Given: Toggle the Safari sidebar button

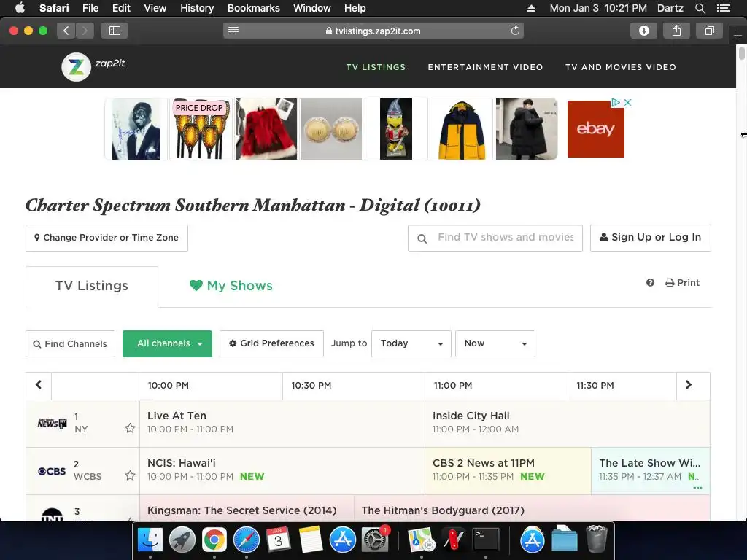Looking at the screenshot, I should coord(115,31).
